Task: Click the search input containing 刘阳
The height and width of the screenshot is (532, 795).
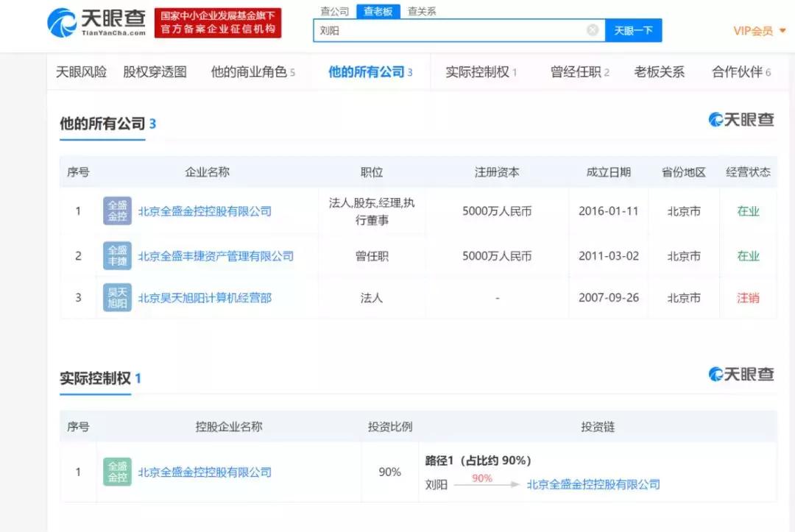Action: tap(456, 29)
